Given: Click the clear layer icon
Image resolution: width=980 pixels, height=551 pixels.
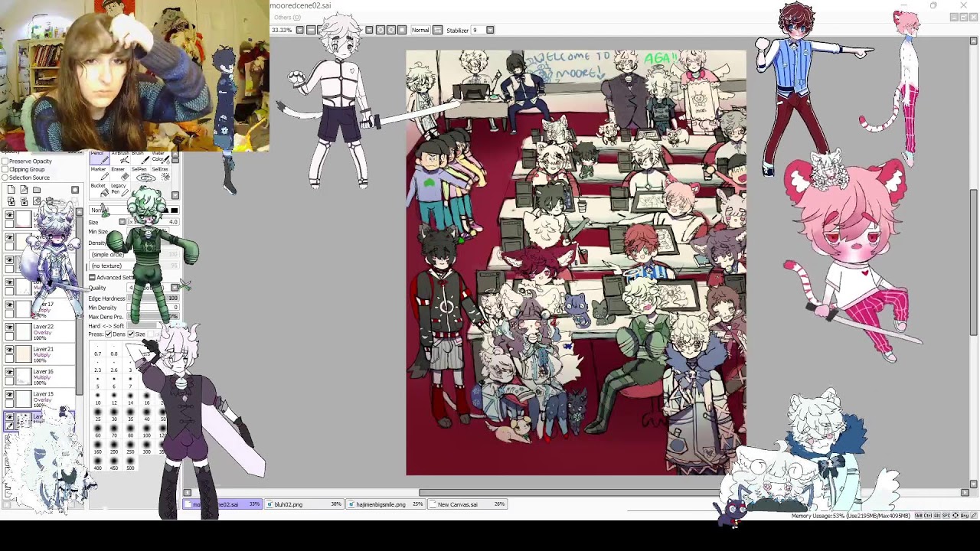Looking at the screenshot, I should [x=37, y=201].
